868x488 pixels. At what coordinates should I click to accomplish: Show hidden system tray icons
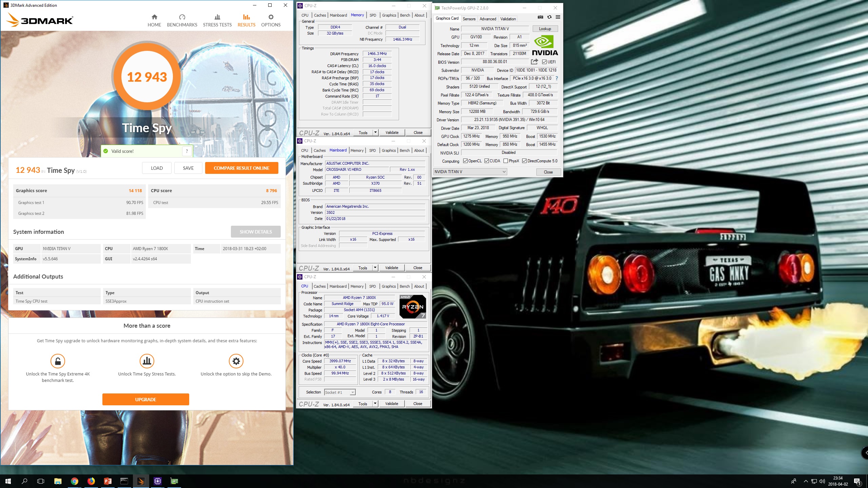[806, 481]
